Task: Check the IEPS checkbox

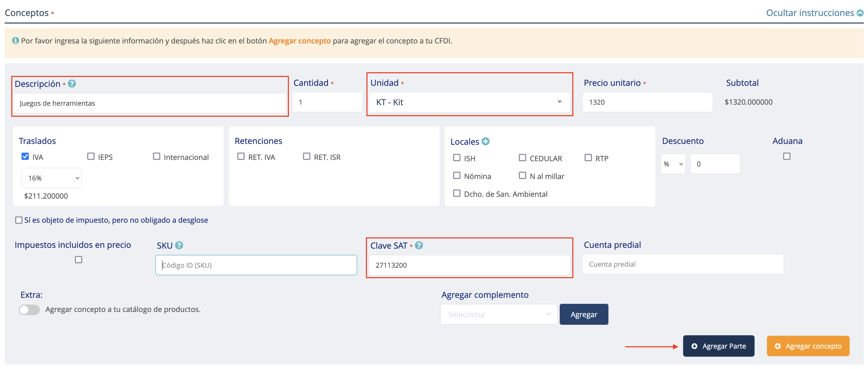Action: [91, 156]
